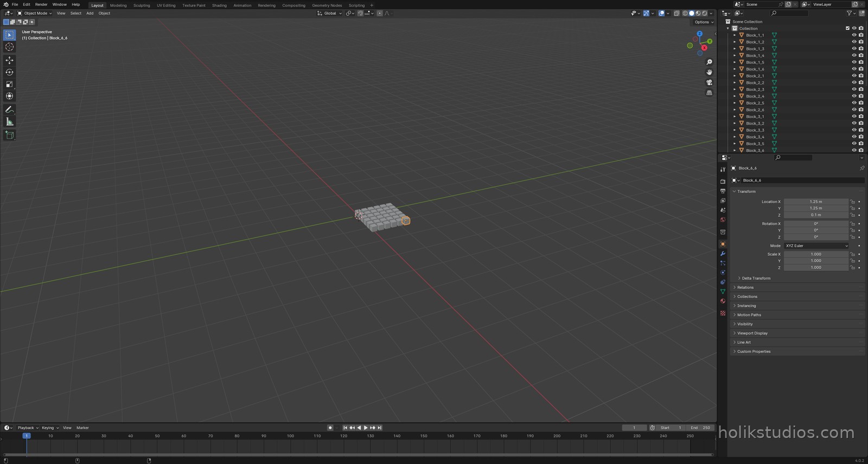
Task: Open the Texture properties tab
Action: click(723, 313)
